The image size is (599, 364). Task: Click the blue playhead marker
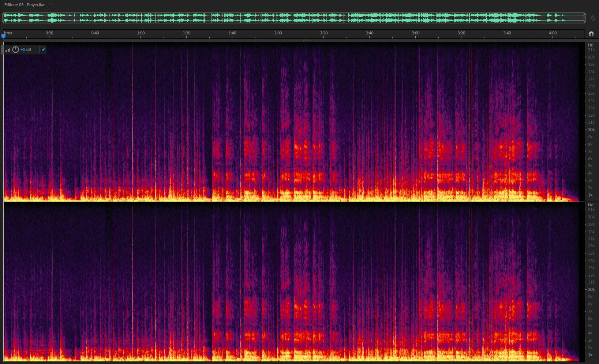tap(4, 36)
